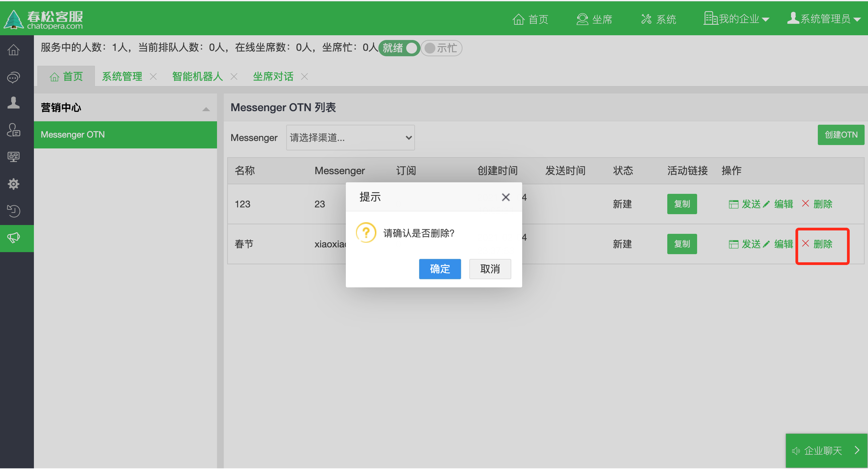Copy the link for row 春节
This screenshot has height=469, width=868.
pos(682,244)
